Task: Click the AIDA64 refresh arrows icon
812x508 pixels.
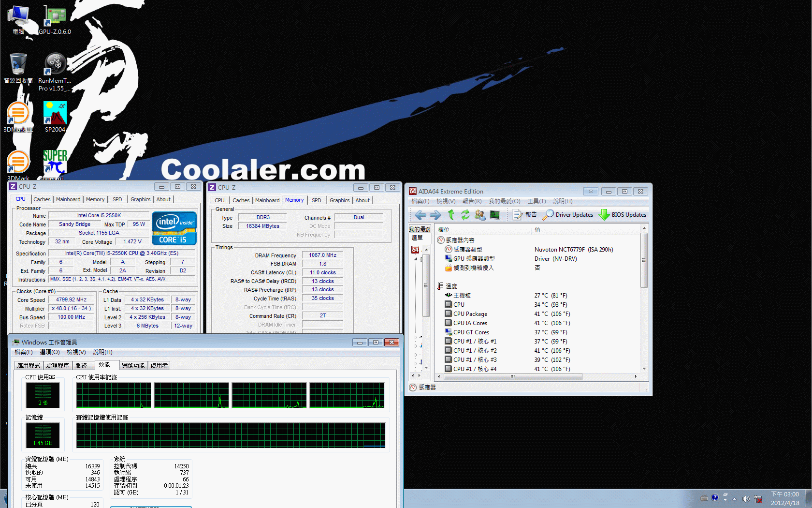Action: coord(465,215)
